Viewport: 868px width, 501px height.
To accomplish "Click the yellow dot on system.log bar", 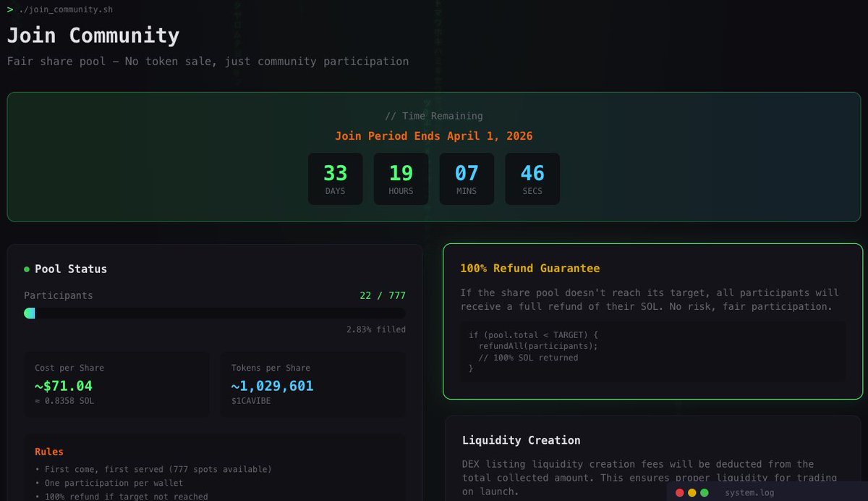I will click(692, 492).
